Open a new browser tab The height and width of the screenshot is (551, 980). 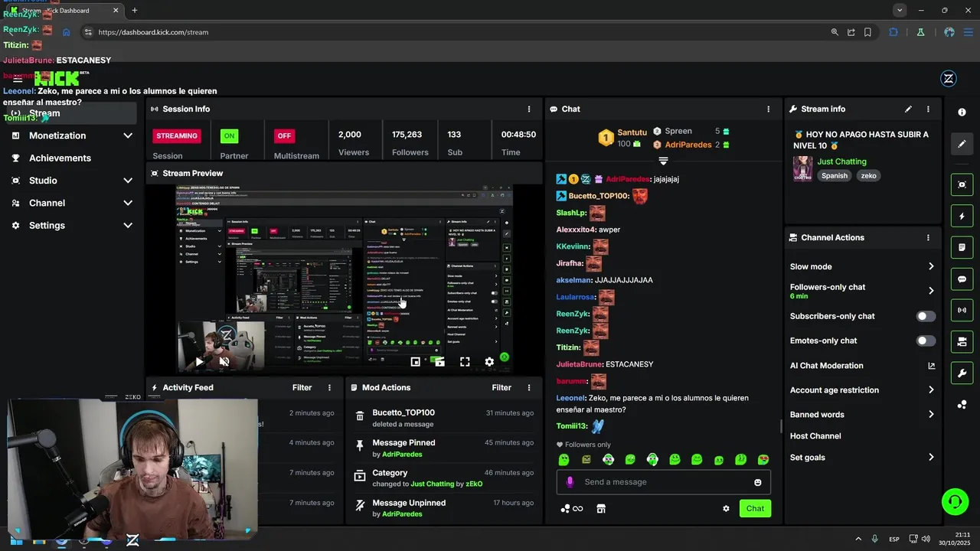pos(135,10)
